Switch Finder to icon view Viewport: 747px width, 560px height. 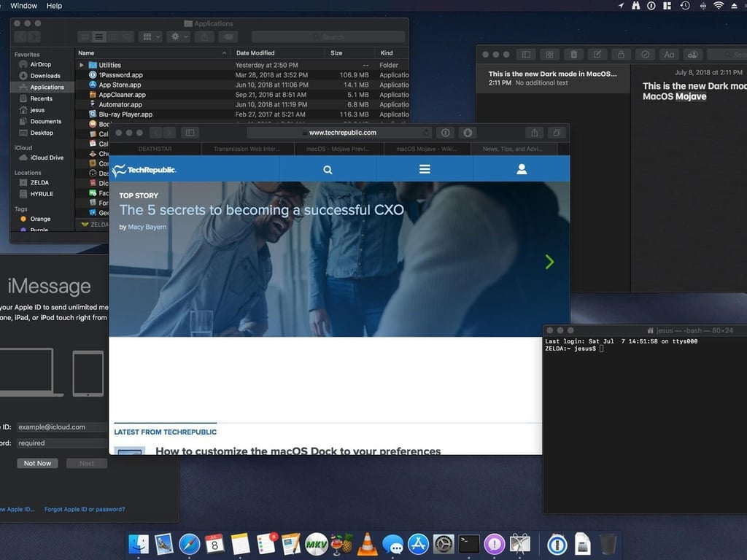(x=85, y=36)
